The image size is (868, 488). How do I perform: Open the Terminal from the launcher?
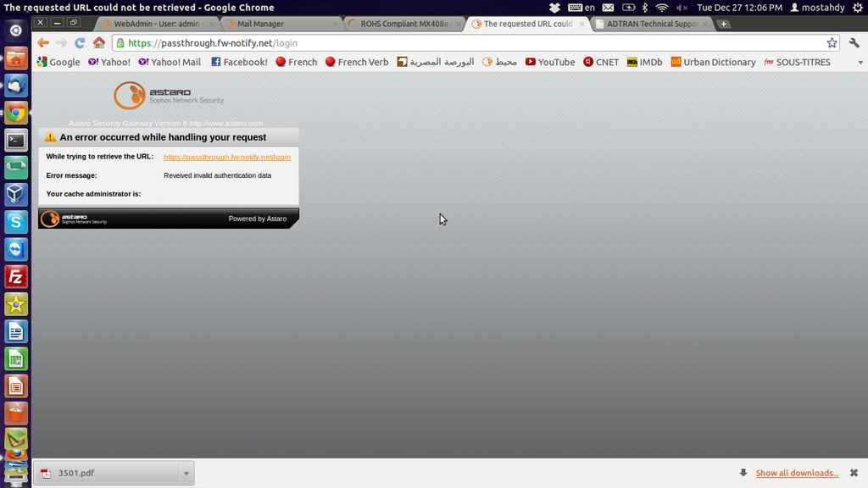[x=16, y=141]
